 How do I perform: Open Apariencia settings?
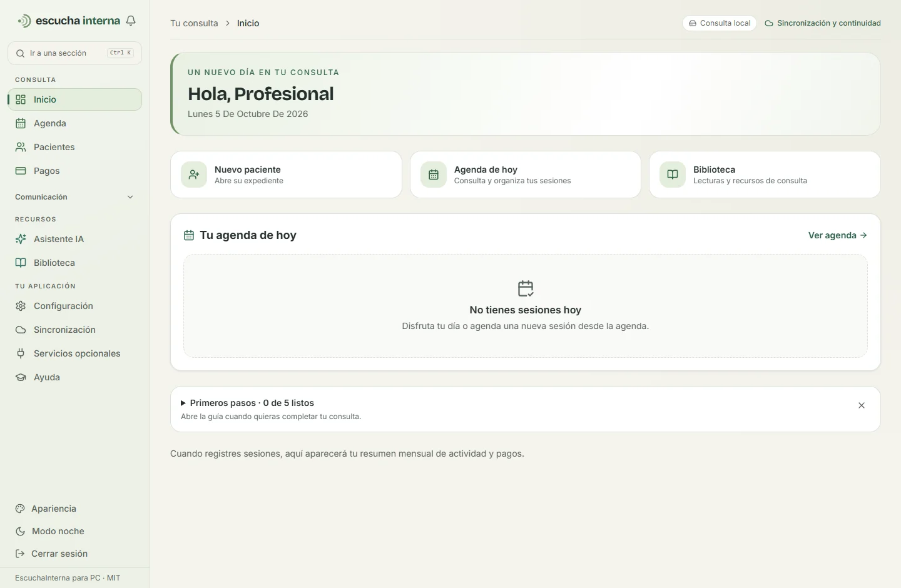coord(75,509)
